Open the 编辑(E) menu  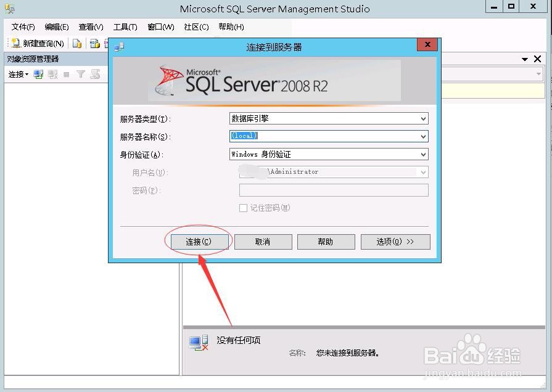click(57, 27)
